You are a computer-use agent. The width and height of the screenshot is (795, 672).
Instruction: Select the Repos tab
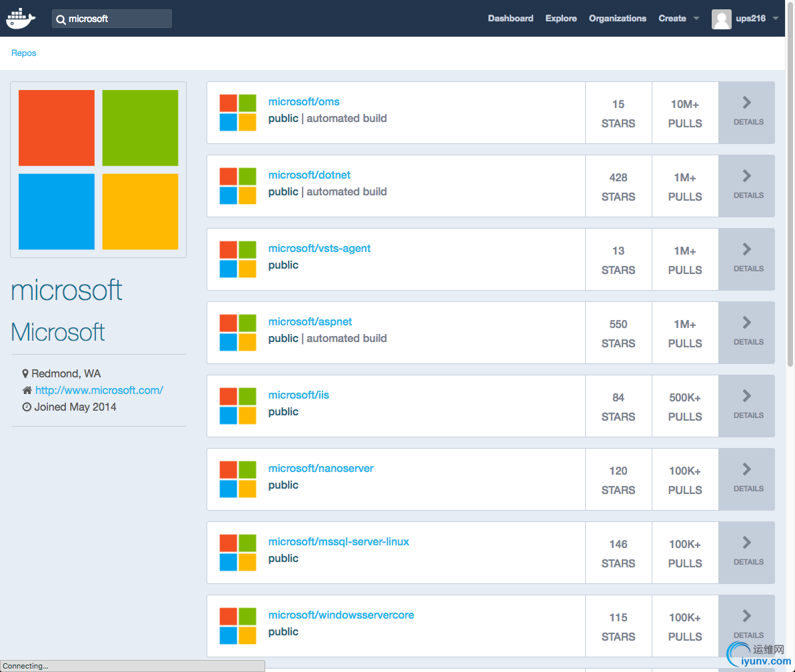pyautogui.click(x=23, y=53)
